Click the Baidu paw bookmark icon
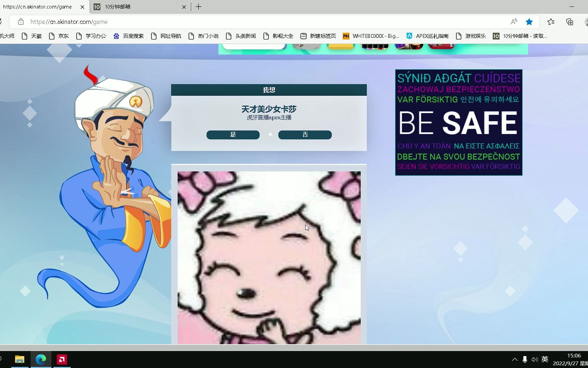The height and width of the screenshot is (368, 588). [x=116, y=36]
